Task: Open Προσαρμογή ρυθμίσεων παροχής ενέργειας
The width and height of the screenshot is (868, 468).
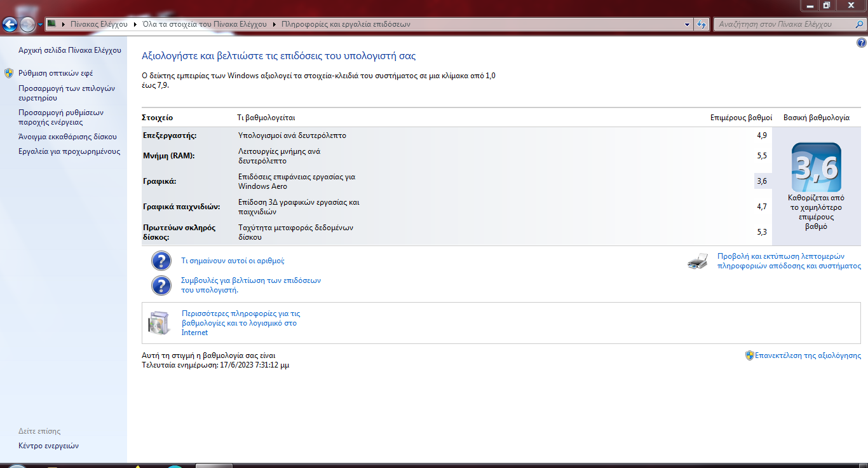Action: click(x=61, y=118)
